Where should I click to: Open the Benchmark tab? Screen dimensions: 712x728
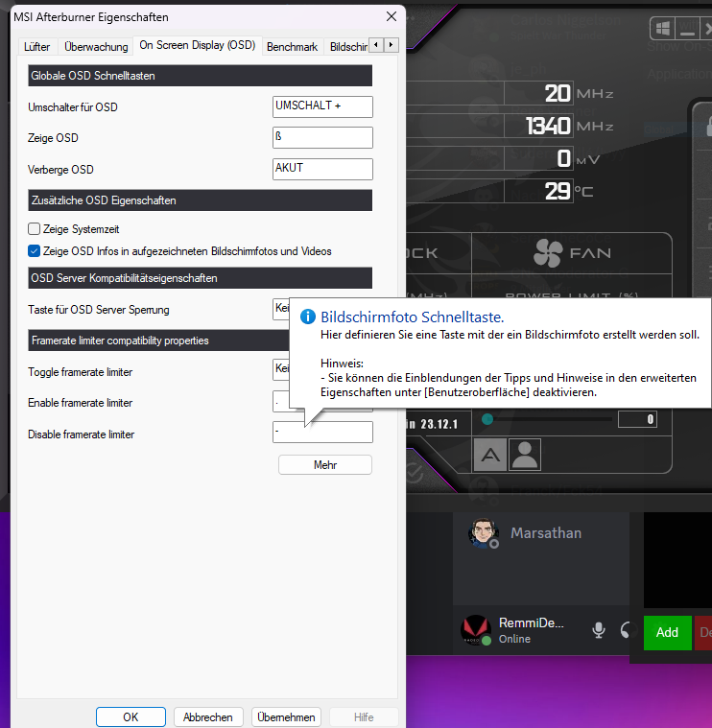click(292, 47)
